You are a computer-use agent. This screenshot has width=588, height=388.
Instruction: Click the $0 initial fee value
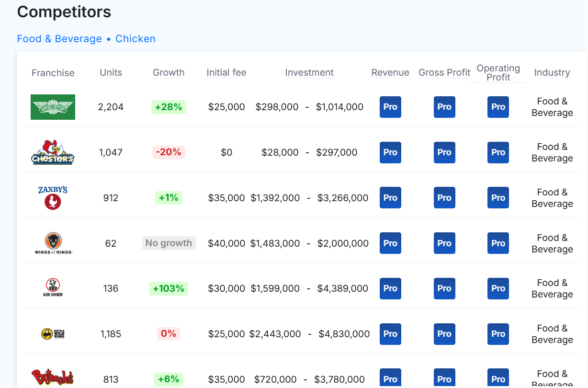(x=226, y=152)
